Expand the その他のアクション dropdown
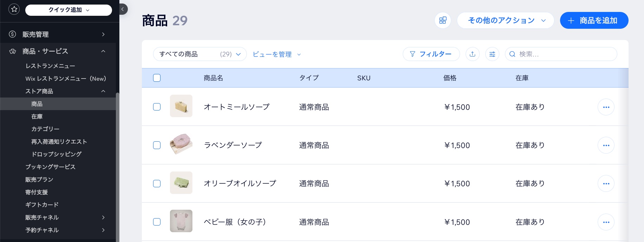Image resolution: width=644 pixels, height=242 pixels. coord(505,20)
